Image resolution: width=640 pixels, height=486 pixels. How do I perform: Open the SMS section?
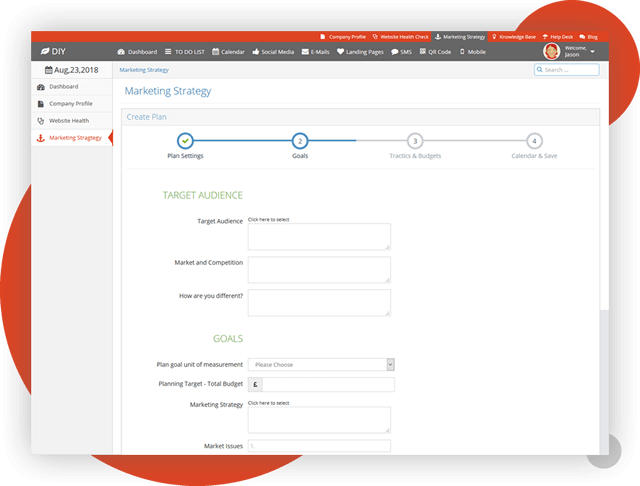pos(401,51)
